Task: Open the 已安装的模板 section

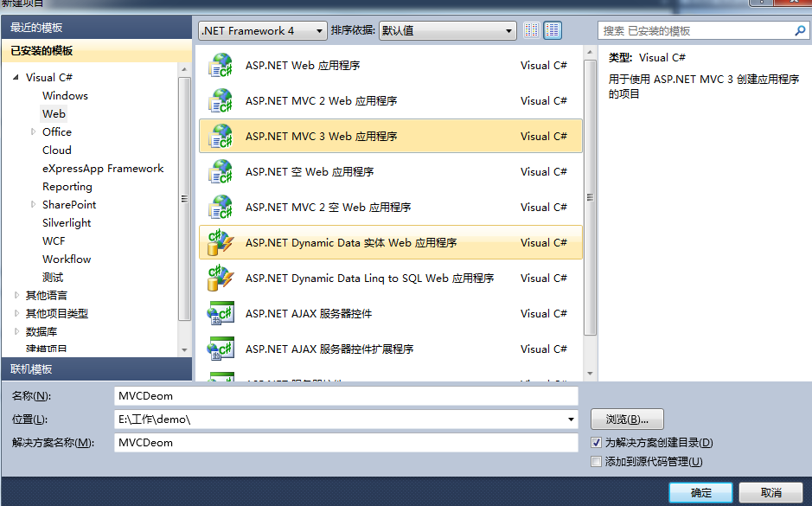Action: pos(96,51)
